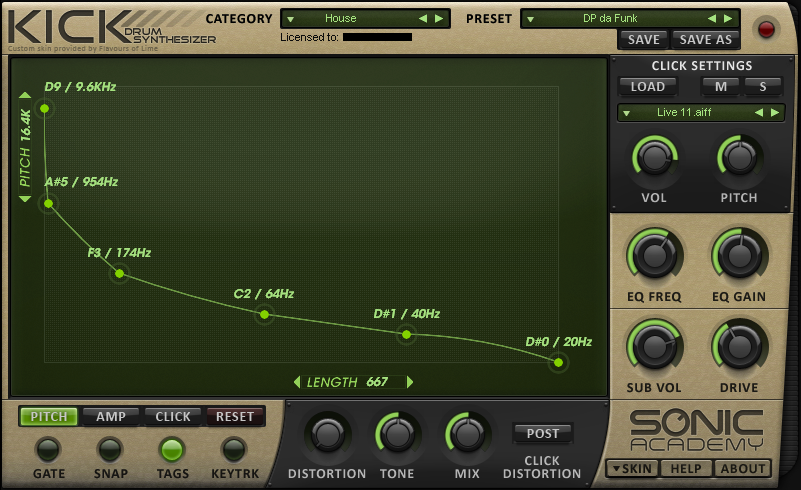Click the EQ Freq knob
Viewport: 801px width, 490px height.
tap(654, 254)
